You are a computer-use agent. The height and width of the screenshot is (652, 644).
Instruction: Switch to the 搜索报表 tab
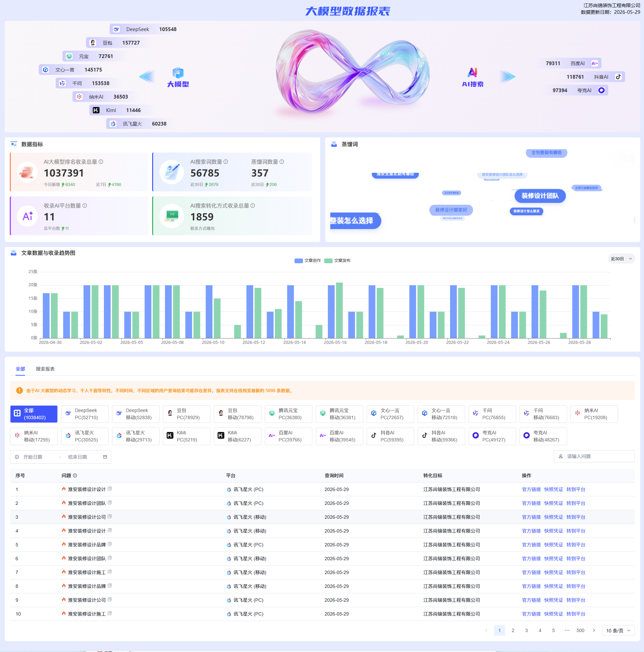click(x=45, y=369)
